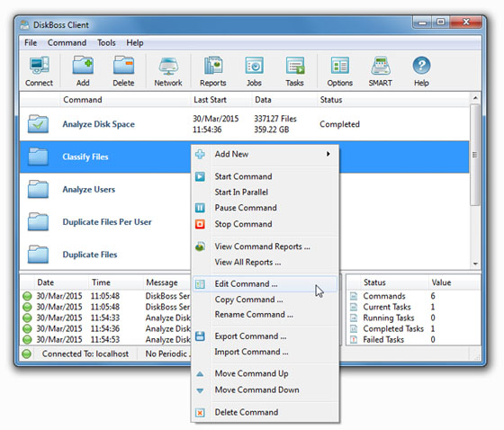504x430 pixels.
Task: Select Edit Command from context menu
Action: tap(265, 284)
